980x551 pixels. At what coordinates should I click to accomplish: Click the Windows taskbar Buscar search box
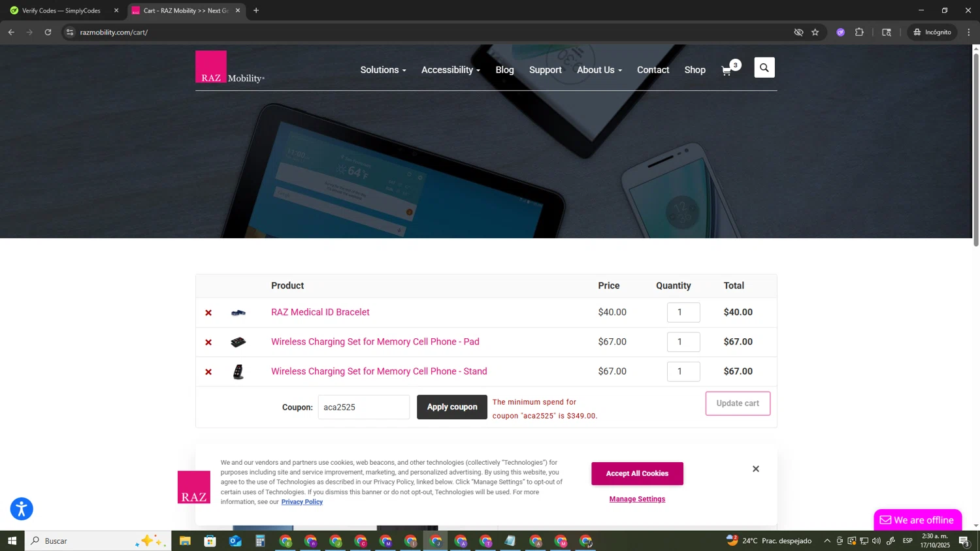tap(98, 541)
